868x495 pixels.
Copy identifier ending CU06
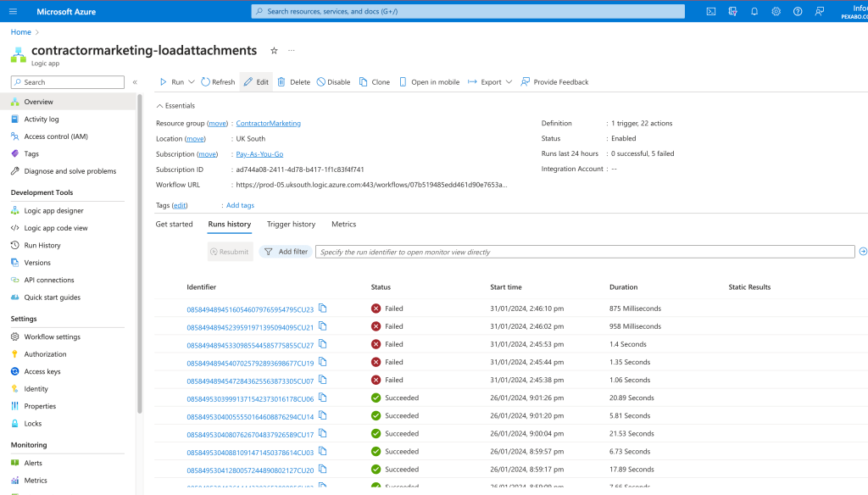pos(323,398)
